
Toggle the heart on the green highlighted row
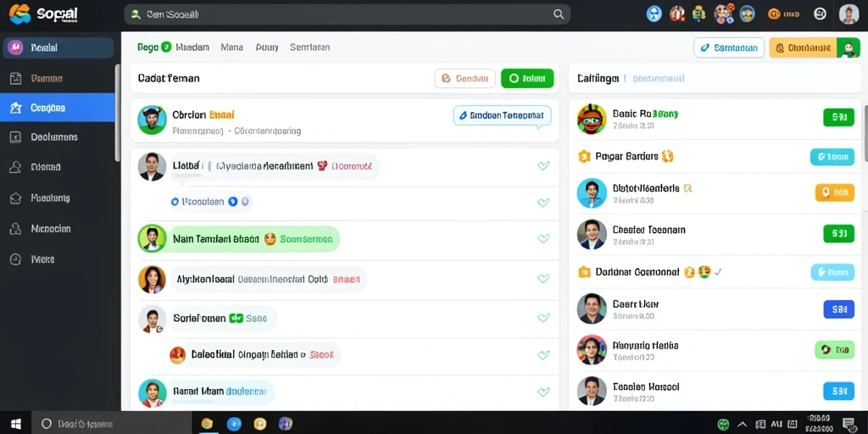[x=543, y=238]
